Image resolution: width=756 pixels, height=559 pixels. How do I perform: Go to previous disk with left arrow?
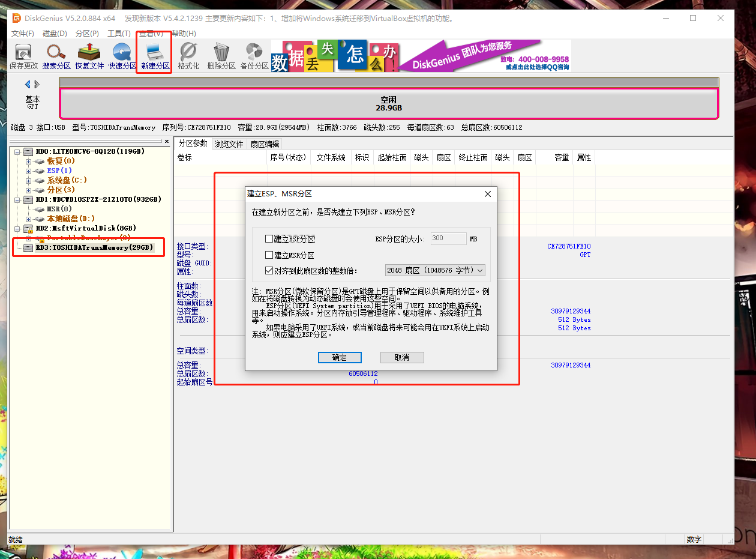(28, 84)
